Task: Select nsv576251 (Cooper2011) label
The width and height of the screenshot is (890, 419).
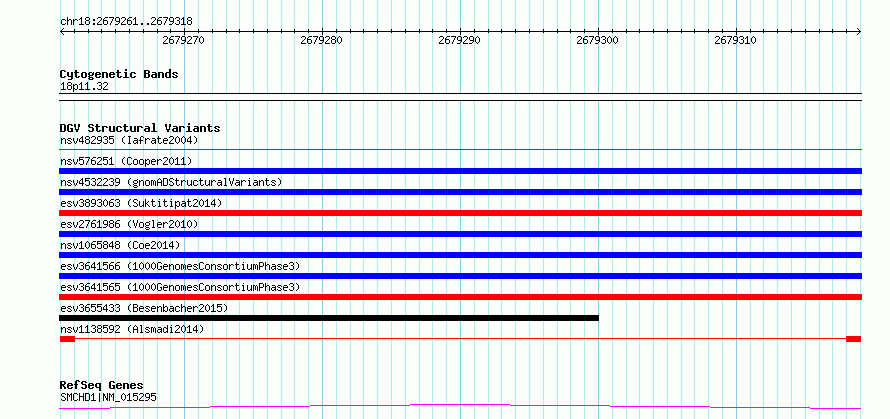Action: click(126, 161)
